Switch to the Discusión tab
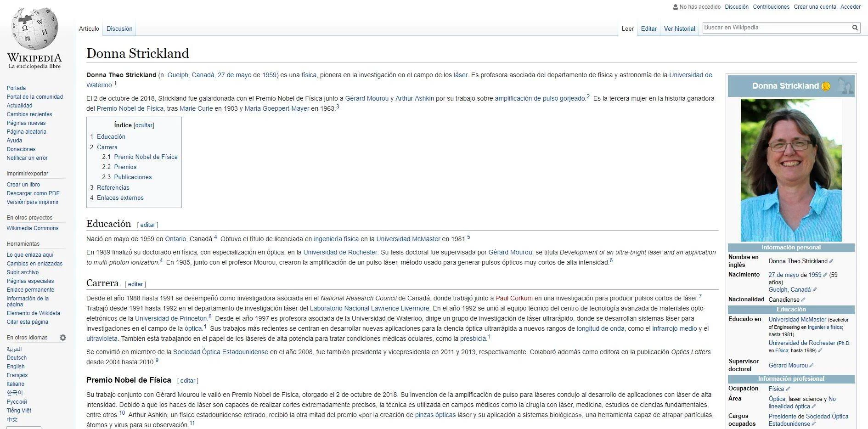 tap(119, 28)
